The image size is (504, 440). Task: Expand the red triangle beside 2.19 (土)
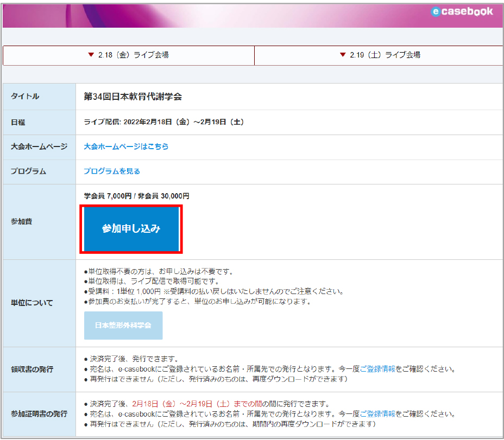point(342,55)
